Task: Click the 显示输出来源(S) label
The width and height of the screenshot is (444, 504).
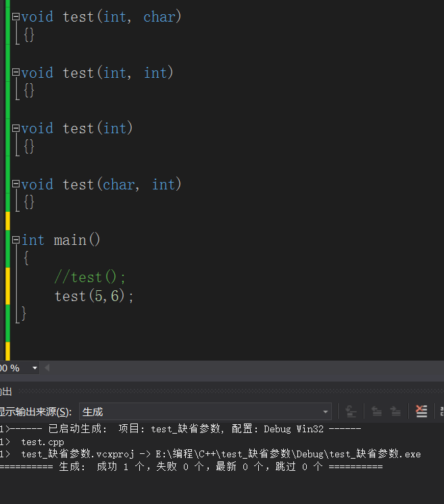Action: pyautogui.click(x=34, y=412)
